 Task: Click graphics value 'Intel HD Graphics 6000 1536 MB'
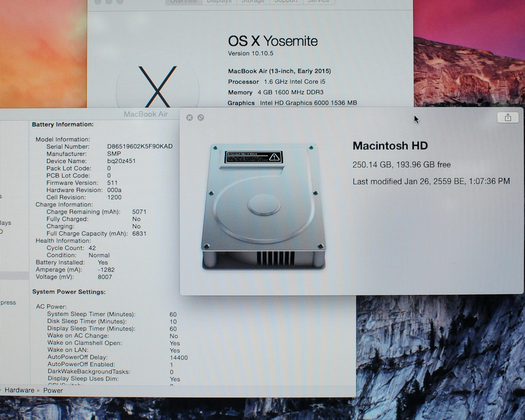click(308, 103)
